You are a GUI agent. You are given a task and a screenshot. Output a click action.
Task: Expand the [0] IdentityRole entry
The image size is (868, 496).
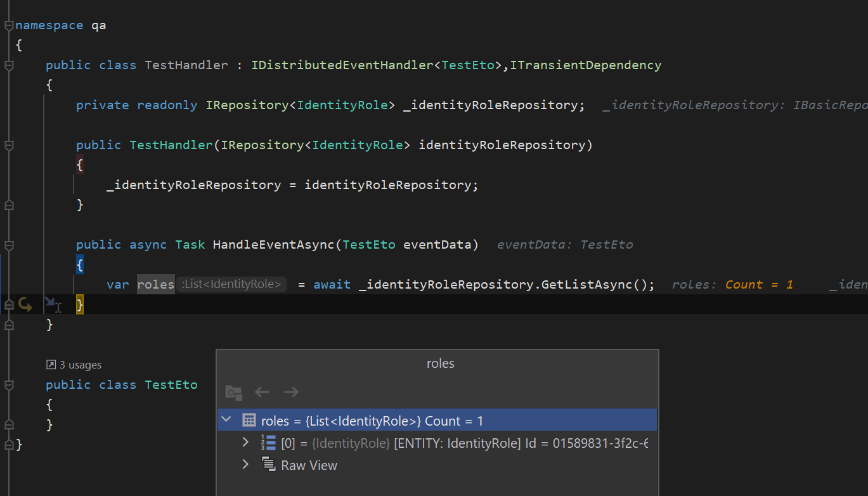246,443
